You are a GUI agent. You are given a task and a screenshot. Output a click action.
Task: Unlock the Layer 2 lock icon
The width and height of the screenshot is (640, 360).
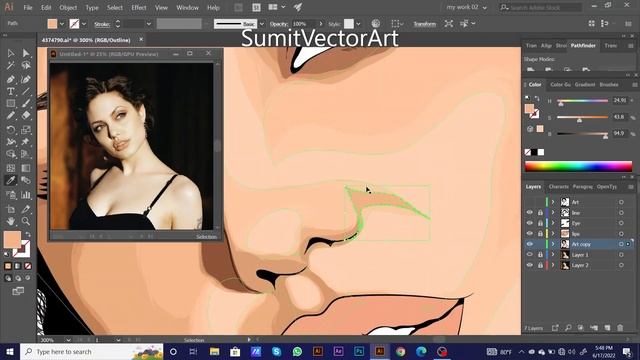click(x=540, y=265)
